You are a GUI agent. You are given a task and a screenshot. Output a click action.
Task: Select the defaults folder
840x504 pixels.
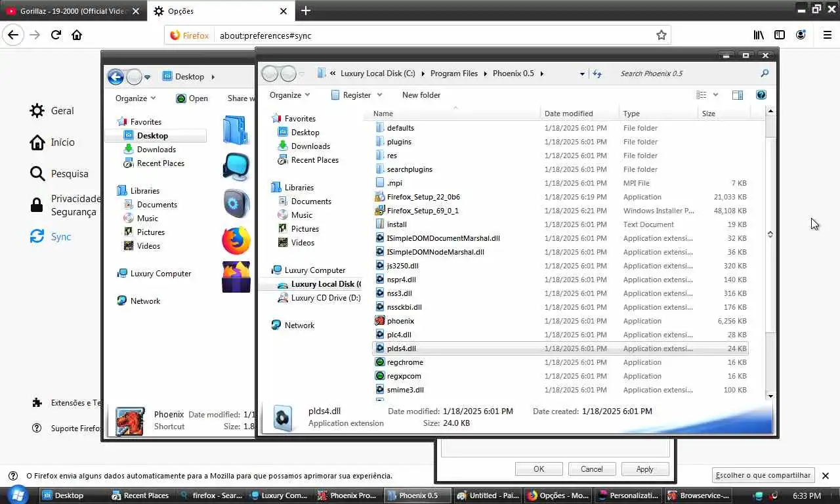click(x=400, y=128)
